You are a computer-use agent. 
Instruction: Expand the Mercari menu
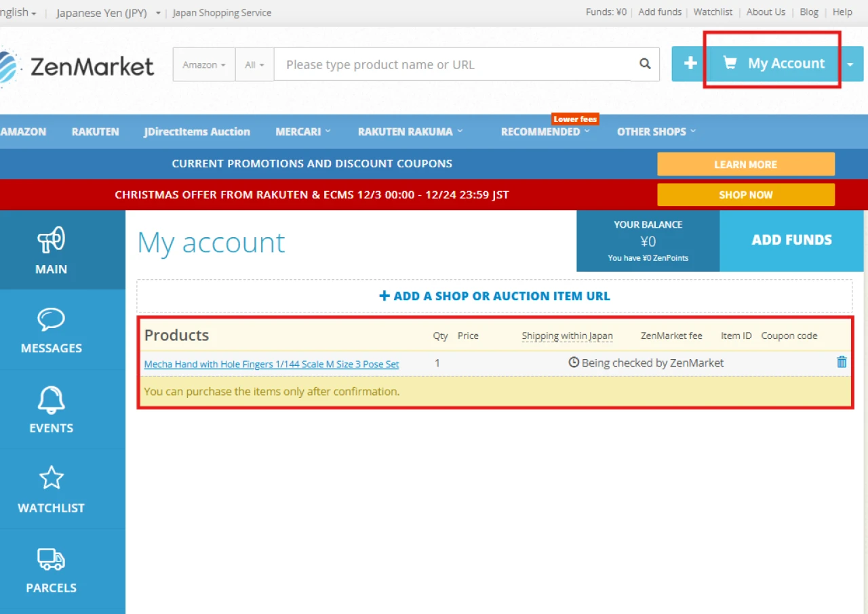click(x=303, y=131)
